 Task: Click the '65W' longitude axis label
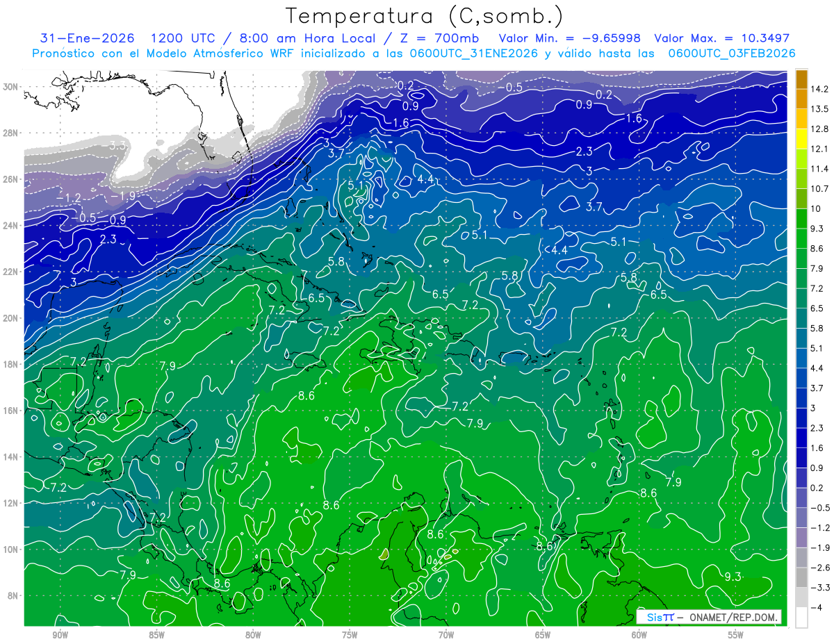tap(543, 634)
